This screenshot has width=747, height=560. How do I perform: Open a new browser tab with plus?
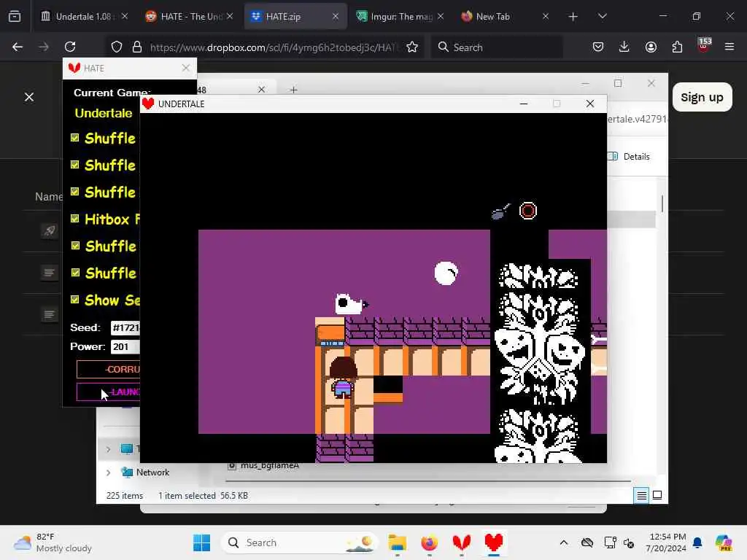pyautogui.click(x=573, y=17)
